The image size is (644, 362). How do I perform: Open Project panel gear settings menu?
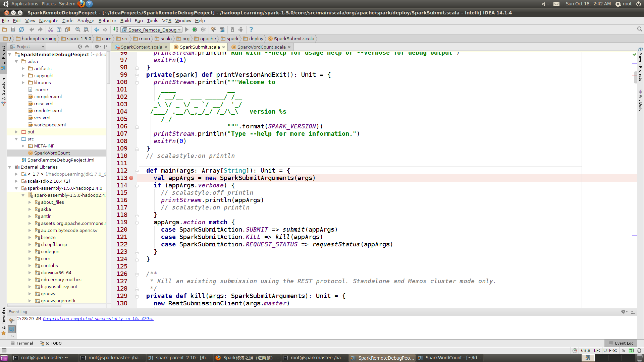click(98, 47)
